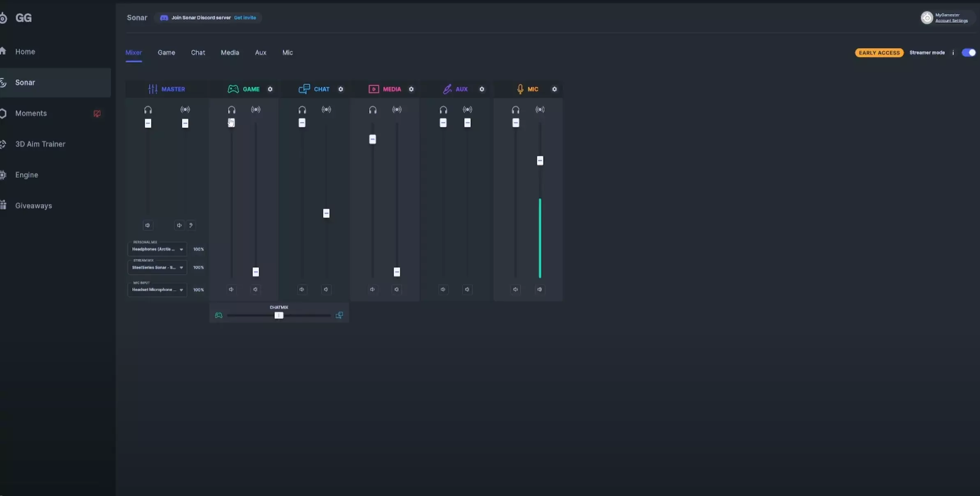The image size is (980, 496).
Task: Click the Media stream broadcast icon
Action: coord(397,110)
